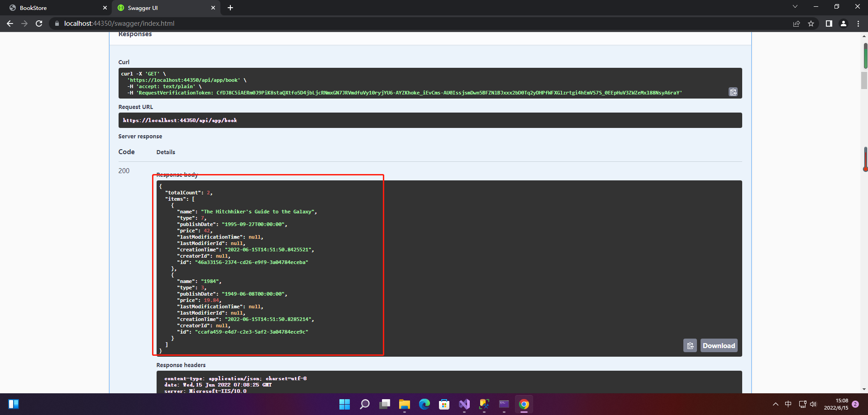Switch to Chrome in the taskbar
The width and height of the screenshot is (868, 415).
pos(524,404)
